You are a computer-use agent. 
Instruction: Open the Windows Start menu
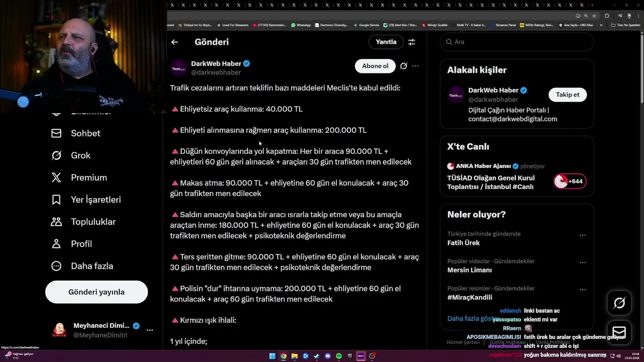272,356
